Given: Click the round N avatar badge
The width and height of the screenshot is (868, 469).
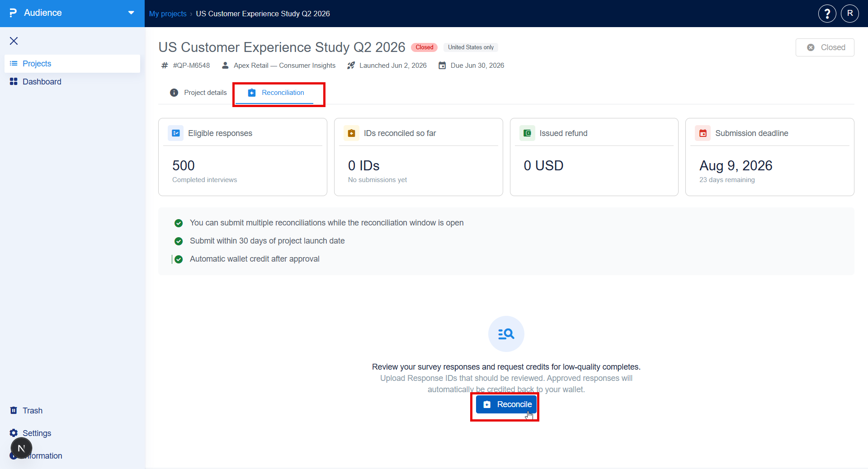Looking at the screenshot, I should 21,449.
